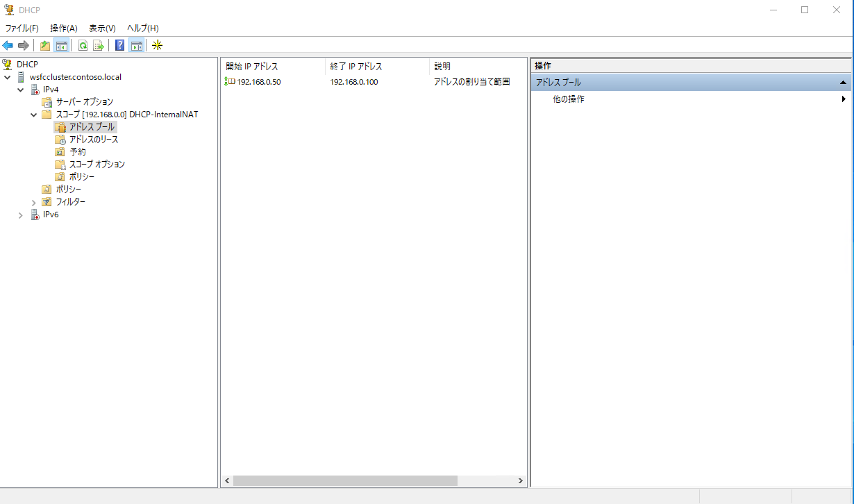Select the アドレスのリース tree icon
This screenshot has height=504, width=854.
point(60,140)
